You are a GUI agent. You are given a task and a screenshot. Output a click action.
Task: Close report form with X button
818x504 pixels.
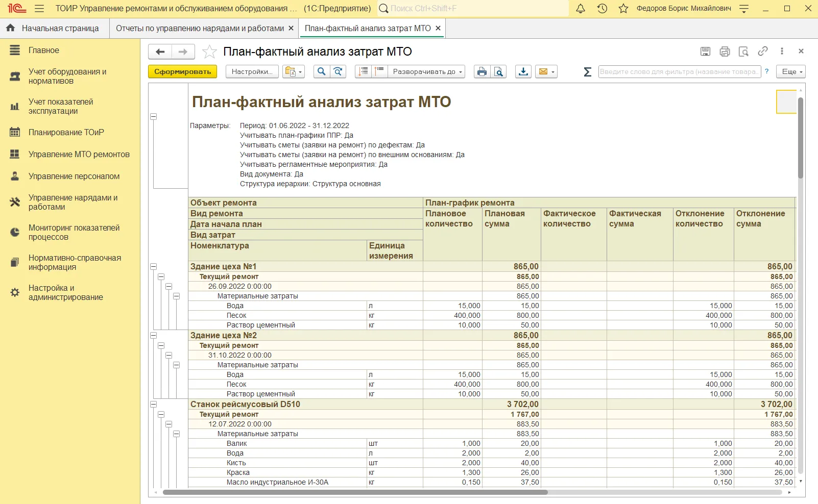tap(801, 51)
